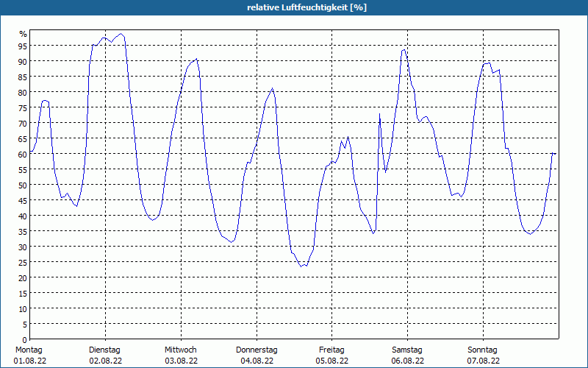Screen dimensions: 588x368
Task: Click the title 'relative Luftfeuchtigkeit [%]'
Action: pos(306,7)
